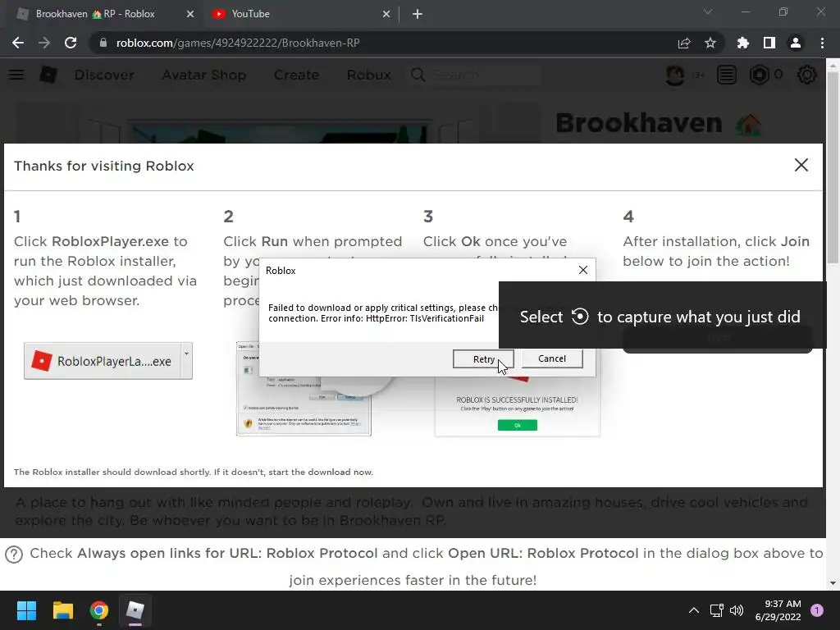Image resolution: width=840 pixels, height=630 pixels.
Task: Open the Discover page
Action: pyautogui.click(x=104, y=75)
